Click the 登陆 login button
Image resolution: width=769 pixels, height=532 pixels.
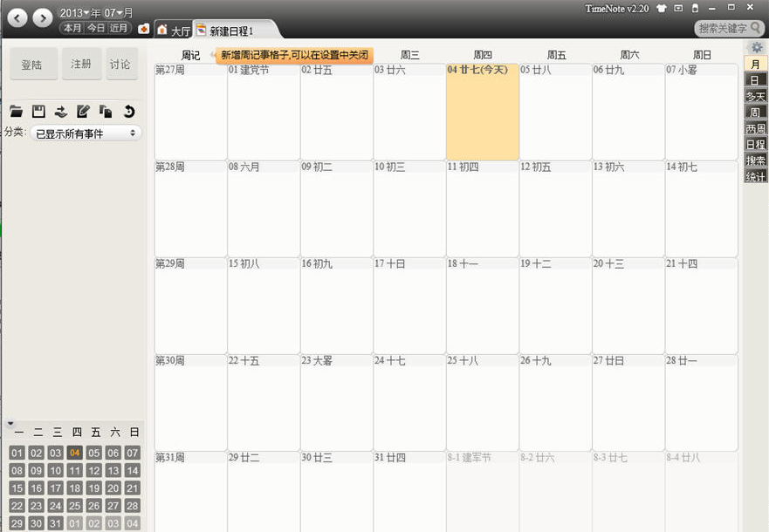pos(33,65)
